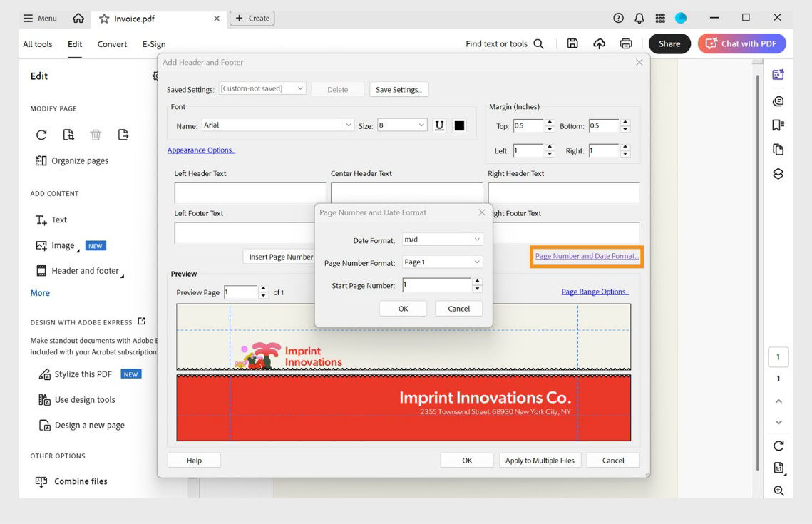Click the font color swatch

click(x=459, y=125)
